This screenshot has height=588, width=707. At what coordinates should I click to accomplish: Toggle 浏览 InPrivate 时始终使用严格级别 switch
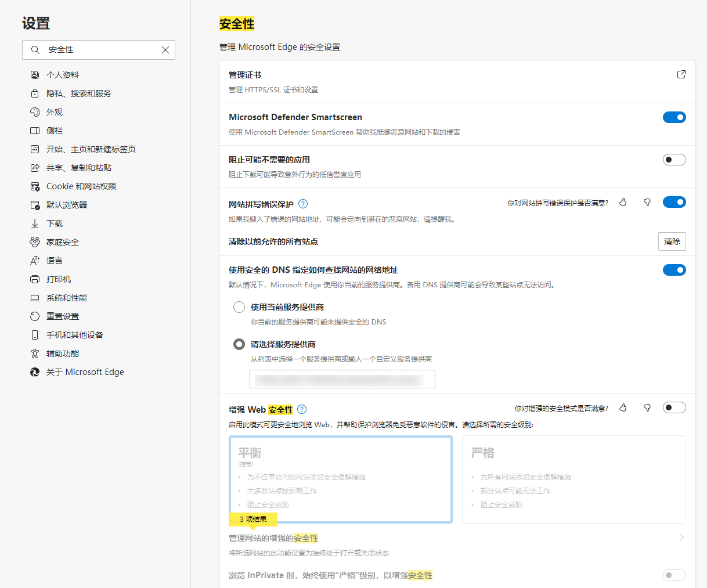[x=674, y=575]
